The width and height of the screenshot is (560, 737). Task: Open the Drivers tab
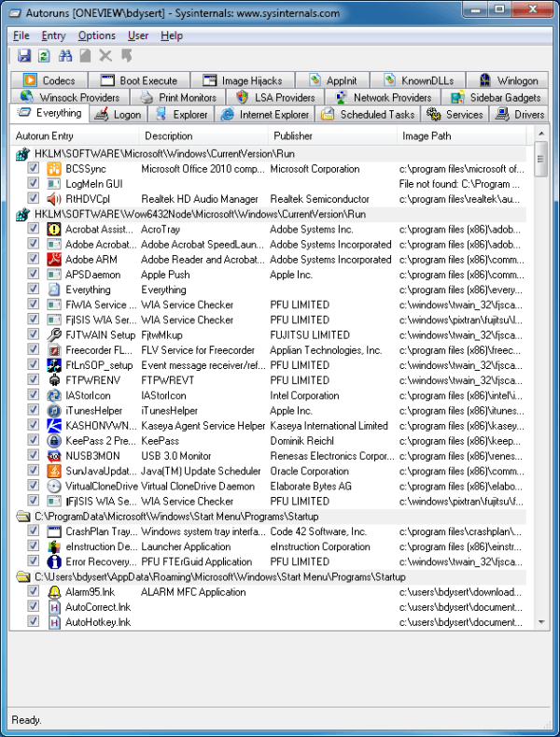coord(520,114)
